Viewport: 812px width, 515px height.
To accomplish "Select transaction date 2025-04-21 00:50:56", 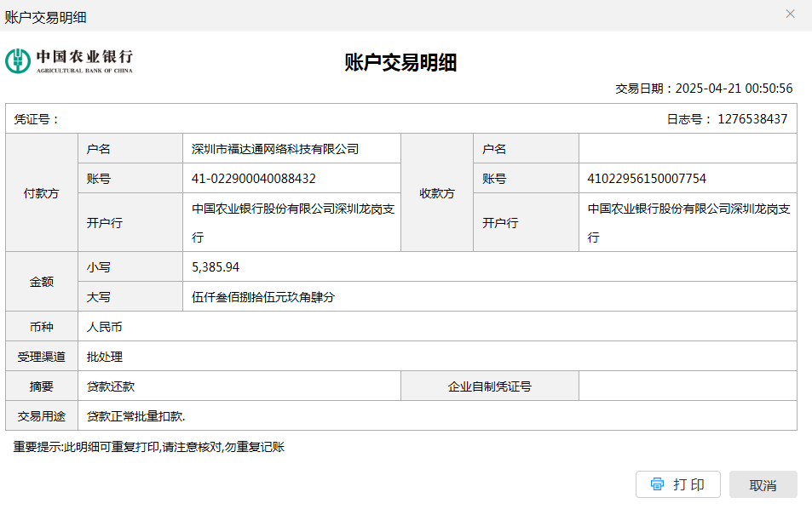I will pyautogui.click(x=734, y=89).
